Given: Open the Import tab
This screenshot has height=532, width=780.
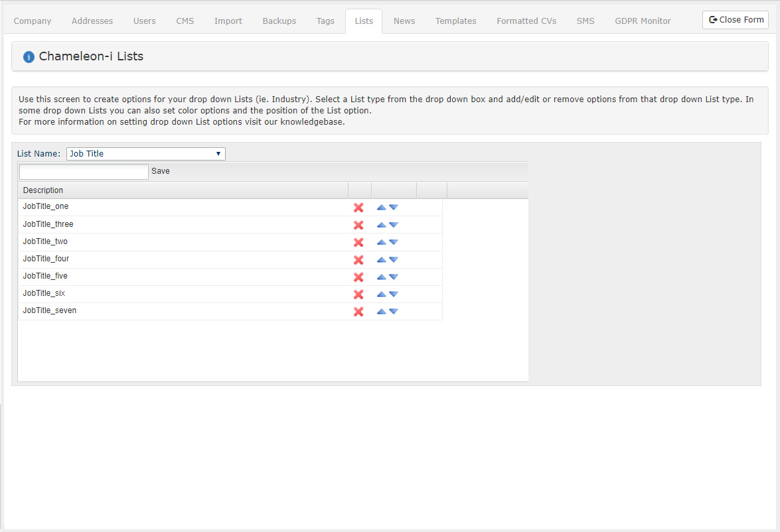Looking at the screenshot, I should pos(228,21).
